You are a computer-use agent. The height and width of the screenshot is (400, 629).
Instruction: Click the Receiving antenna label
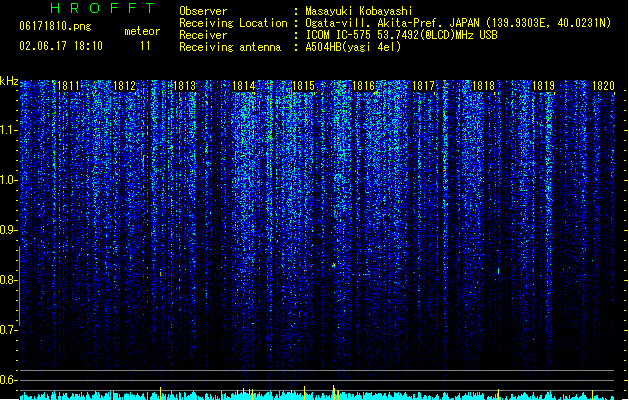click(230, 47)
